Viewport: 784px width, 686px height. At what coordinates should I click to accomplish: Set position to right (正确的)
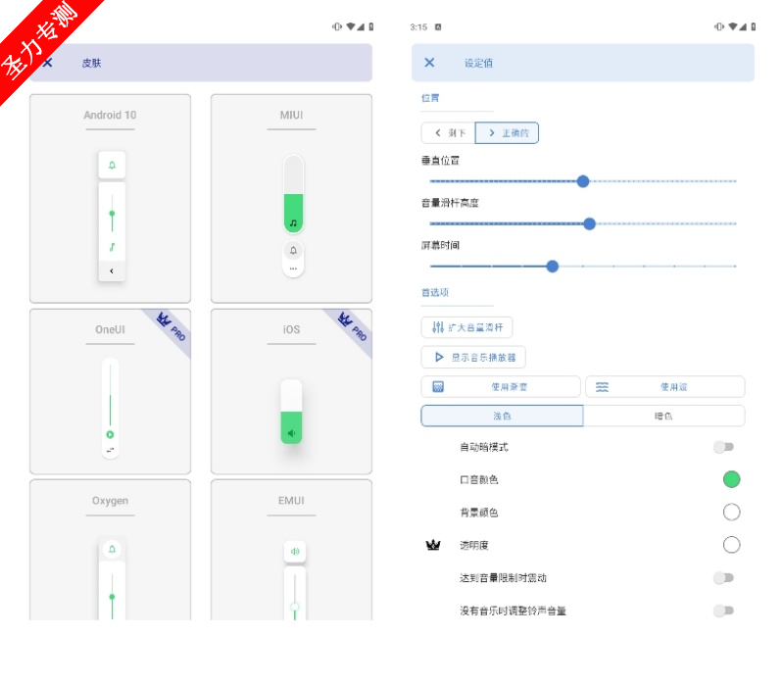tap(507, 133)
